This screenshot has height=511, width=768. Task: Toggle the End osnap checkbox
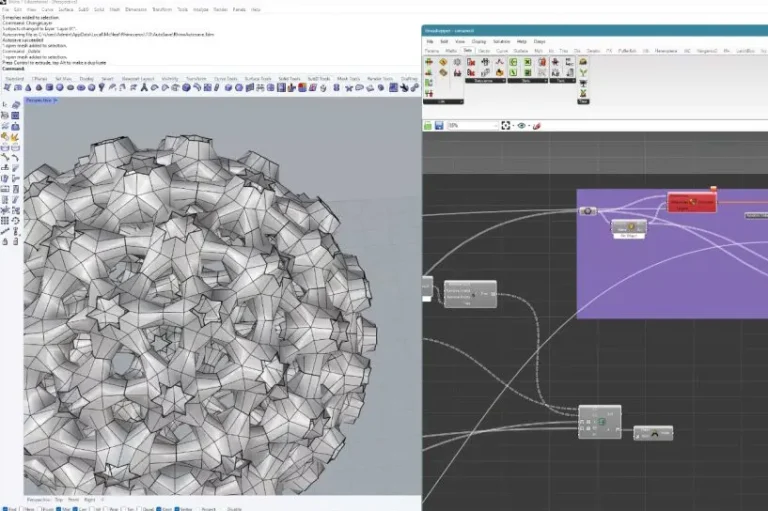pos(4,507)
